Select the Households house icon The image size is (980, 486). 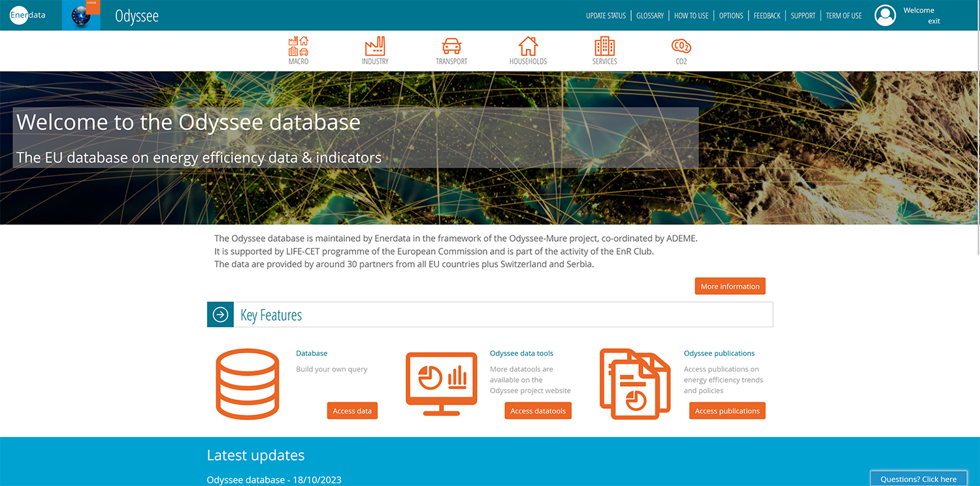[528, 47]
